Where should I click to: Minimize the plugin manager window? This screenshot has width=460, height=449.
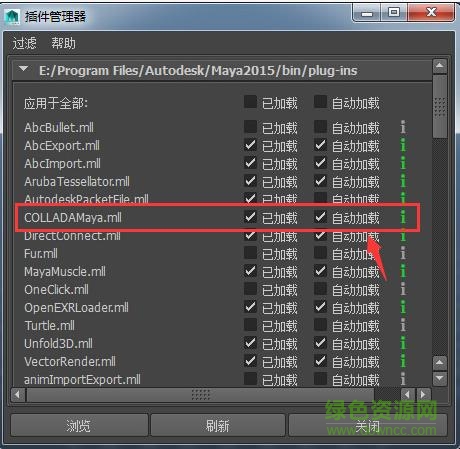pyautogui.click(x=367, y=14)
